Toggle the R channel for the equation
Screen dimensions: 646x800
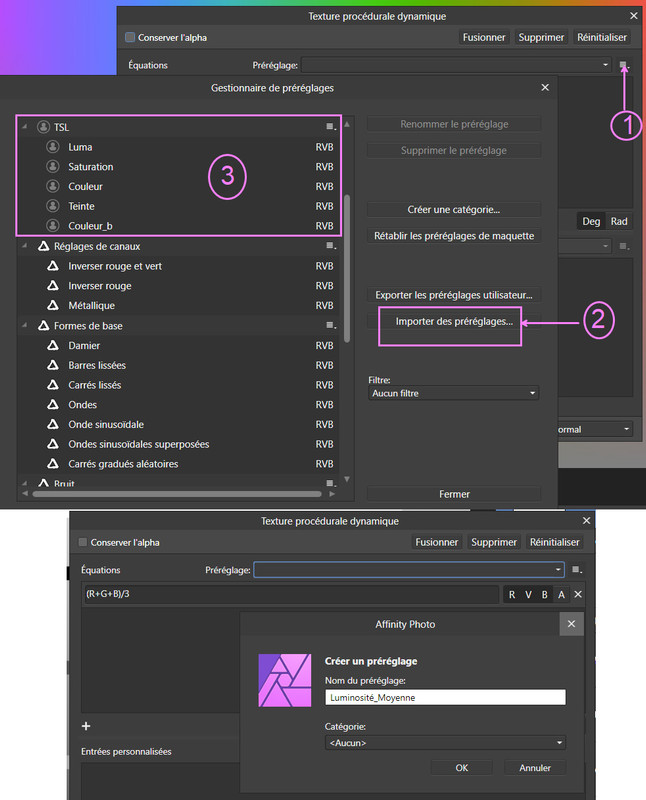click(x=512, y=594)
